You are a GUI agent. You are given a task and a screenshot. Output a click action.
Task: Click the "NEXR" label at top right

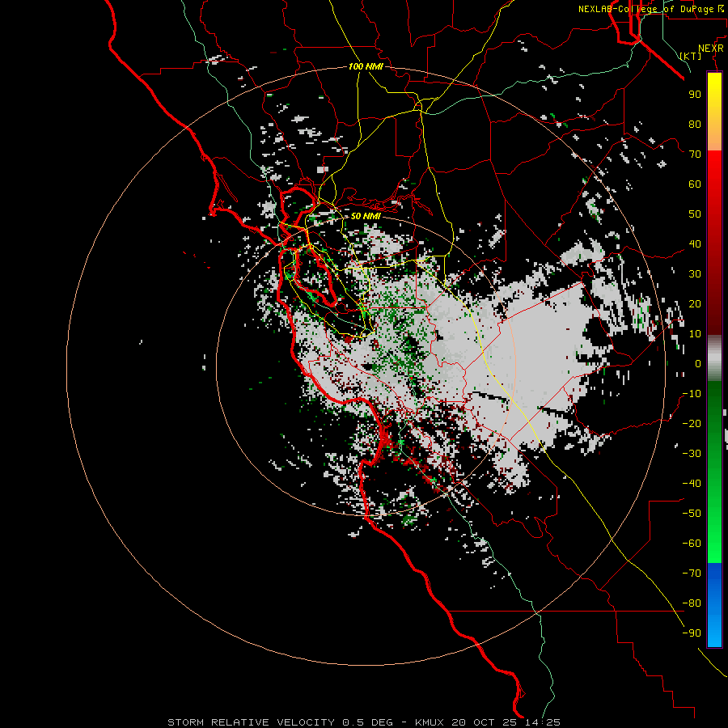[711, 49]
